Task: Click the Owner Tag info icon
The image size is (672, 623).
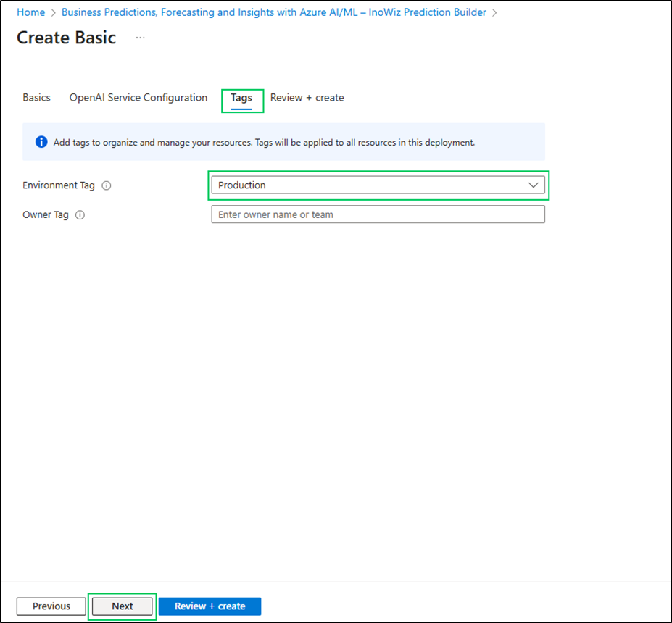Action: point(80,215)
